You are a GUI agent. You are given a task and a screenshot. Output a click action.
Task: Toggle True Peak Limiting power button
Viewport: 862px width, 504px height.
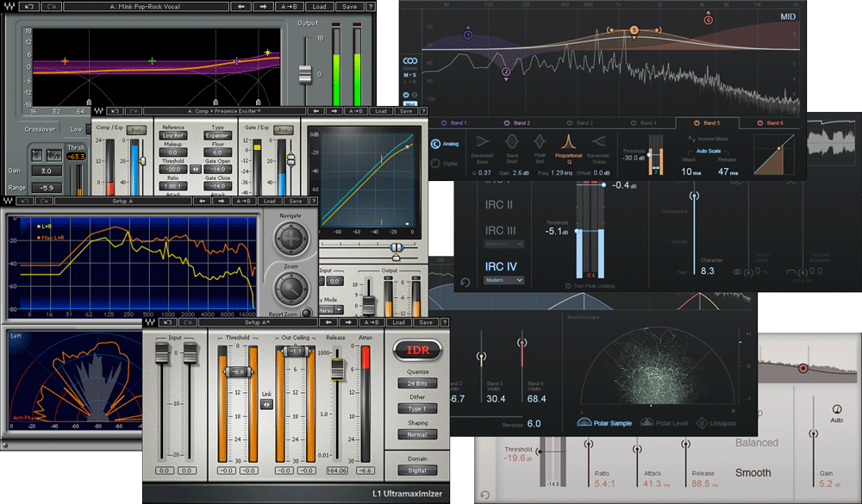pyautogui.click(x=568, y=286)
